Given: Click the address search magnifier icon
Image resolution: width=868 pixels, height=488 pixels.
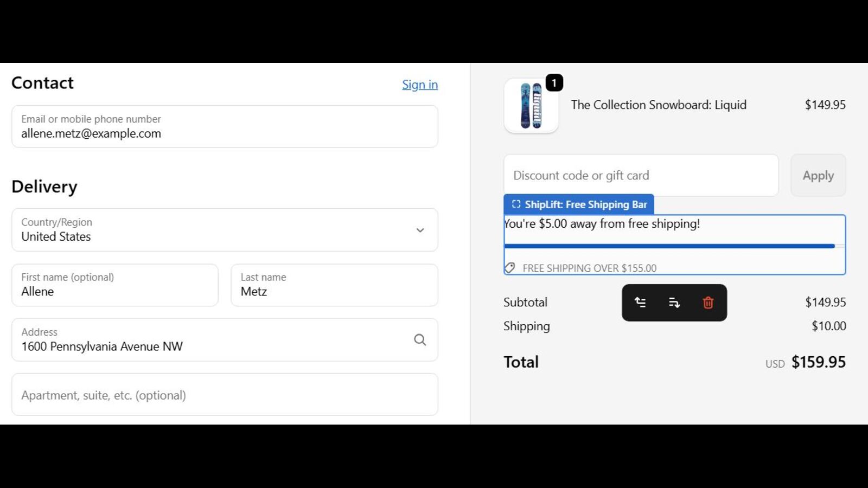Looking at the screenshot, I should pyautogui.click(x=420, y=340).
